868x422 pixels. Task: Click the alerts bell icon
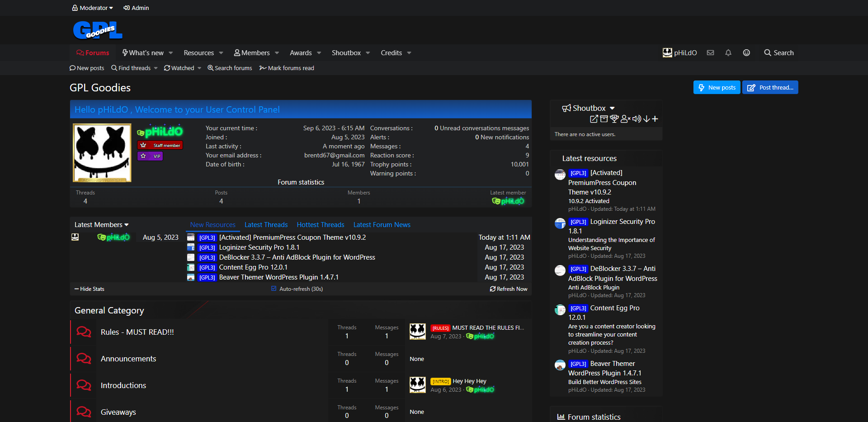click(728, 53)
